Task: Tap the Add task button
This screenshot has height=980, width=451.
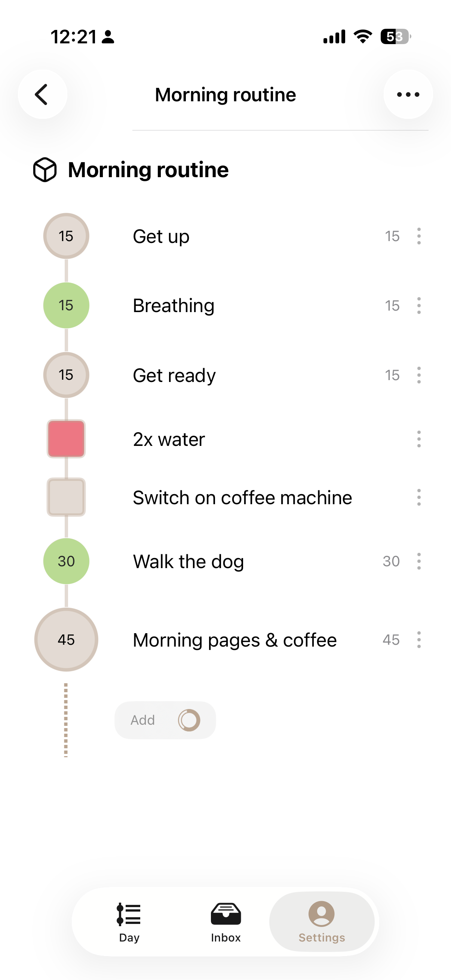Action: (165, 720)
